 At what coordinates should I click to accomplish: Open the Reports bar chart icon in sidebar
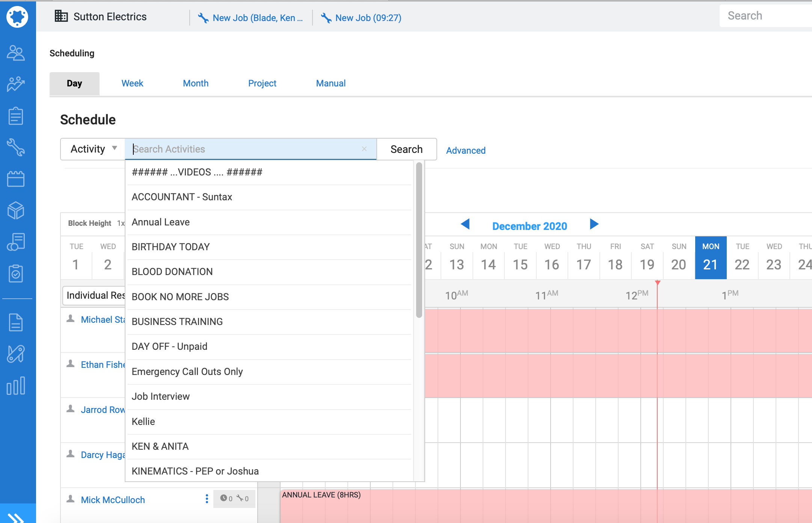16,386
